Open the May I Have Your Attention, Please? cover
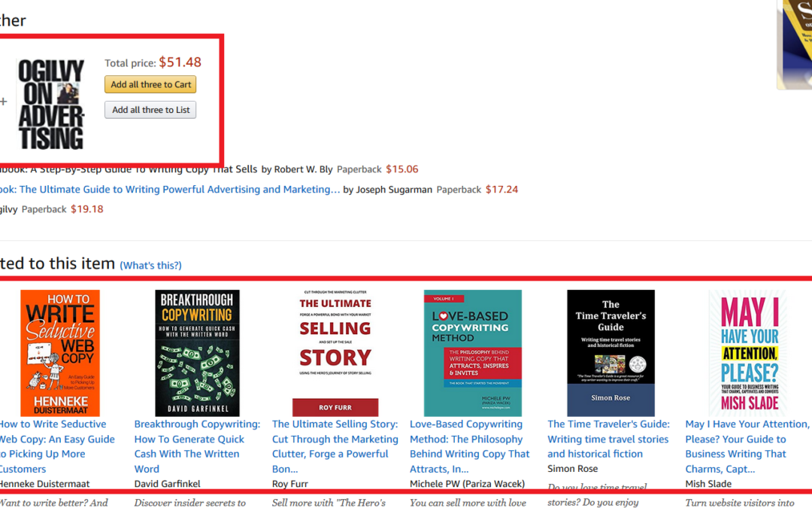Image resolution: width=812 pixels, height=508 pixels. (x=749, y=353)
